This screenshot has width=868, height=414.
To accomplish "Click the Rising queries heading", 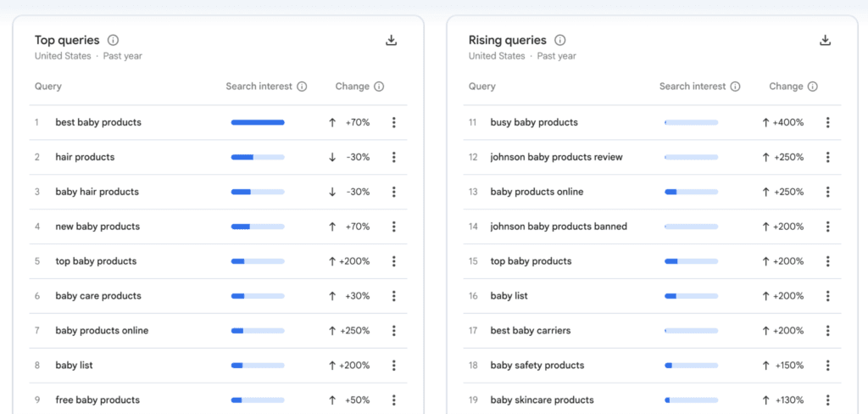I will click(507, 41).
